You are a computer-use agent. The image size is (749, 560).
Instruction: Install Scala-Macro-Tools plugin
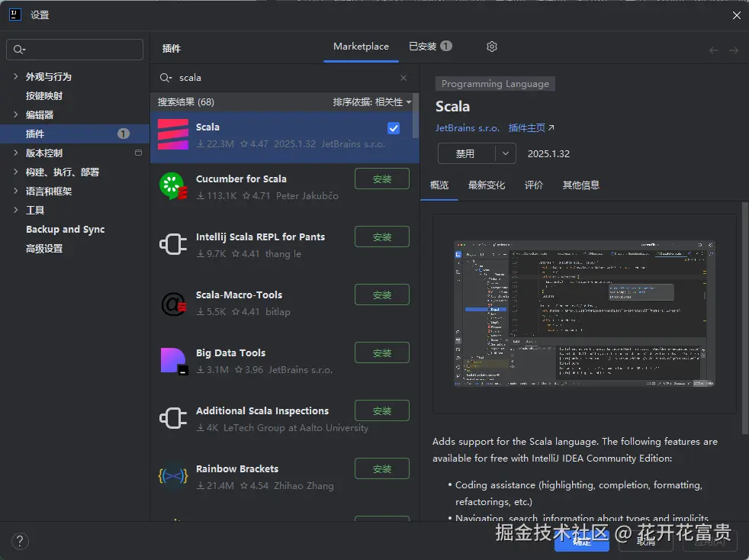(381, 294)
